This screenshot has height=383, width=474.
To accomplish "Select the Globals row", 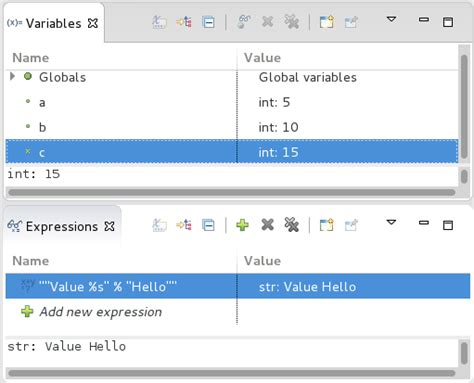I will [232, 77].
